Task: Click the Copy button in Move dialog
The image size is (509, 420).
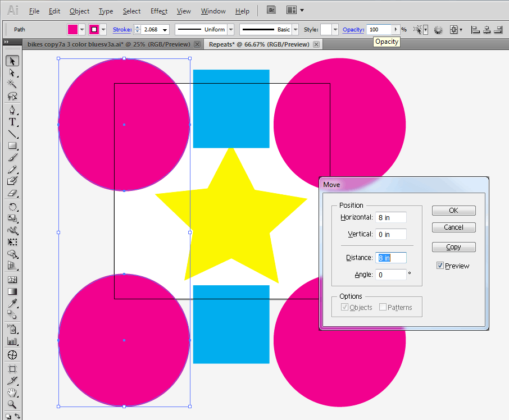Action: pos(453,247)
